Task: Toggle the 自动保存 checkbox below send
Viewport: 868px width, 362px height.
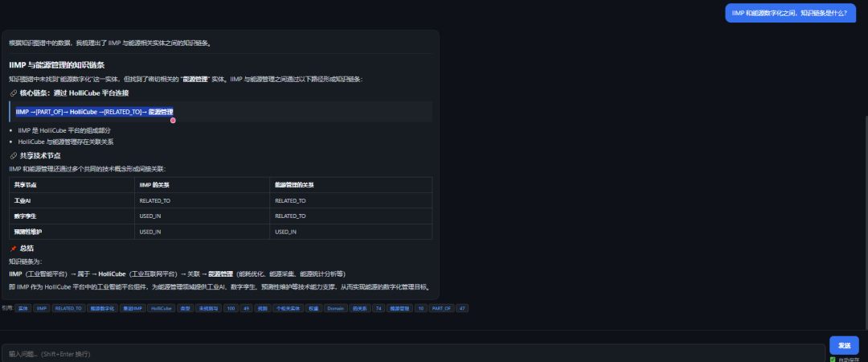Action: [x=833, y=360]
